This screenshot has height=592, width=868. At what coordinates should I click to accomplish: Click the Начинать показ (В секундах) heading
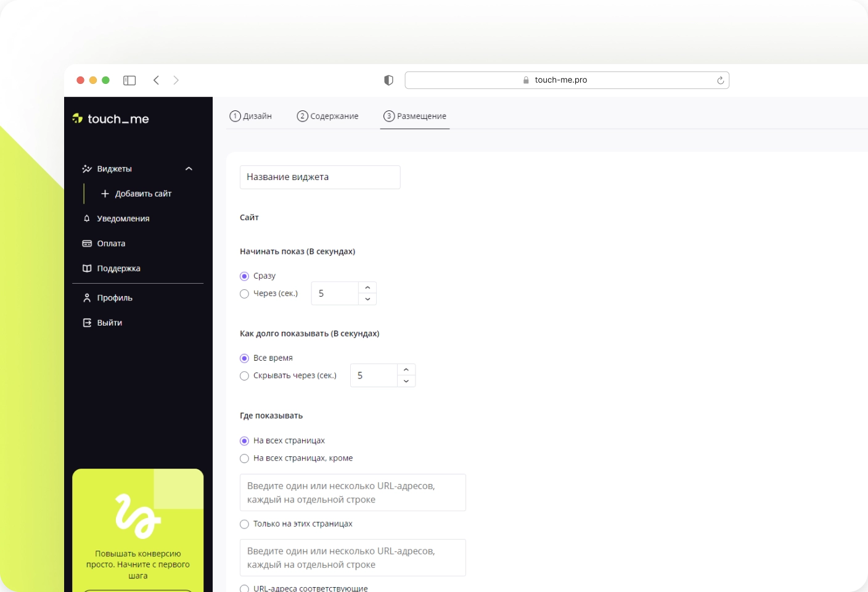(297, 252)
